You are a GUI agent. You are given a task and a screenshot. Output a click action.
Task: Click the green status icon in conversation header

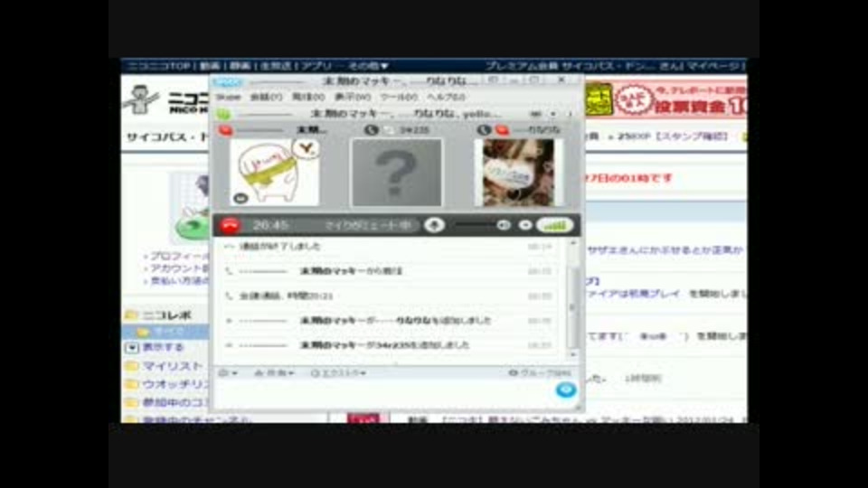tap(223, 115)
